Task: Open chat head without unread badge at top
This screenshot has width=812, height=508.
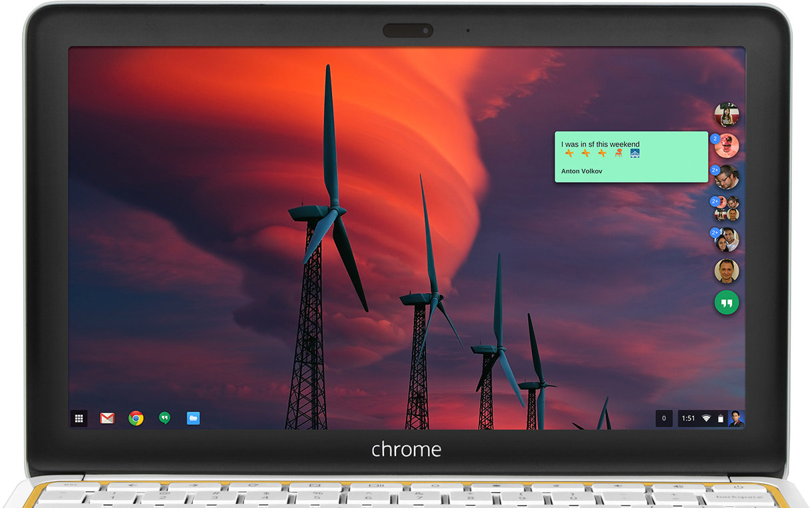Action: 727,115
